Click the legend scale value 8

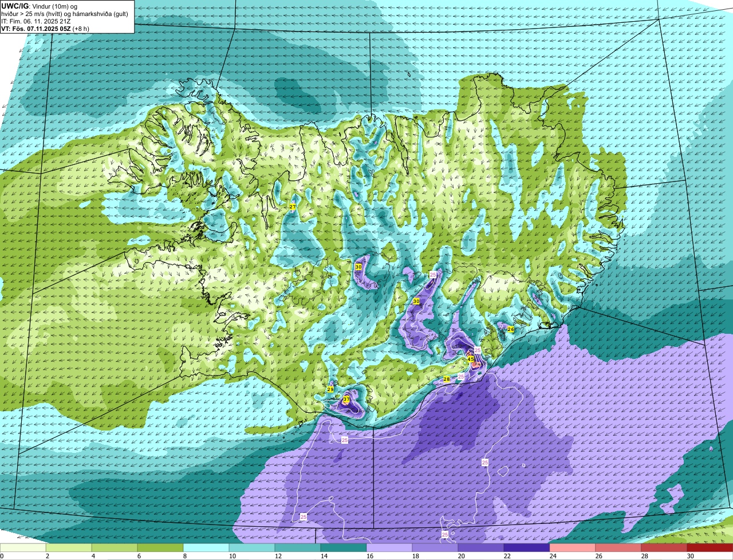(184, 556)
